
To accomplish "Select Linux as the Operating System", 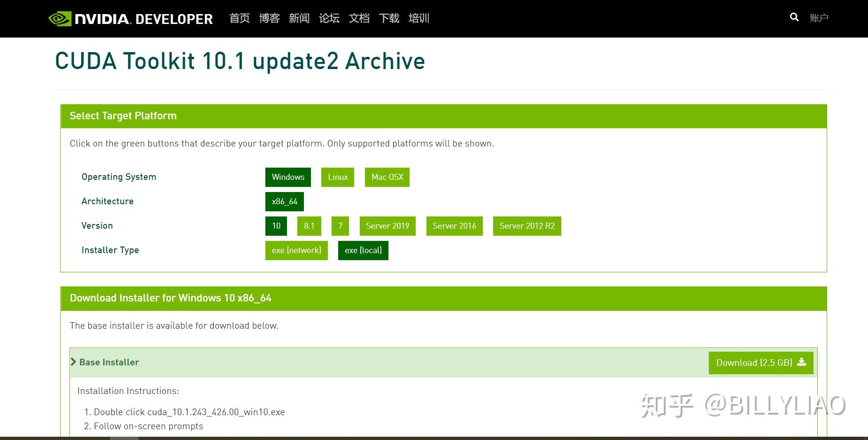I will click(337, 177).
